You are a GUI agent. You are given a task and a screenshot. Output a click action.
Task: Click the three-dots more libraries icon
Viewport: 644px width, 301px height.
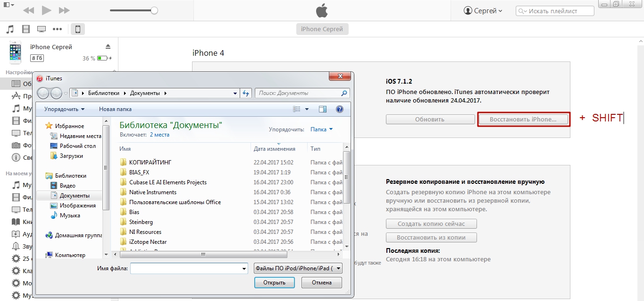[x=58, y=29]
